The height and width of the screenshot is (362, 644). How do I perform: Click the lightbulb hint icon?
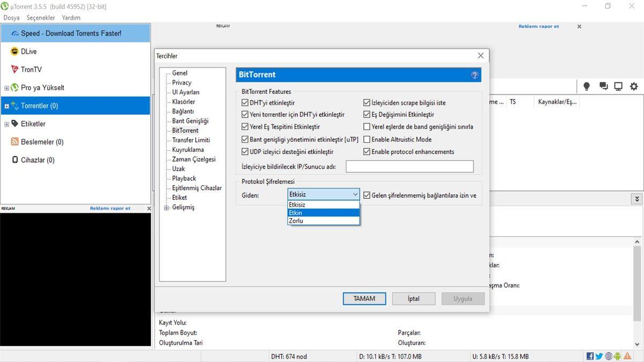(x=586, y=86)
